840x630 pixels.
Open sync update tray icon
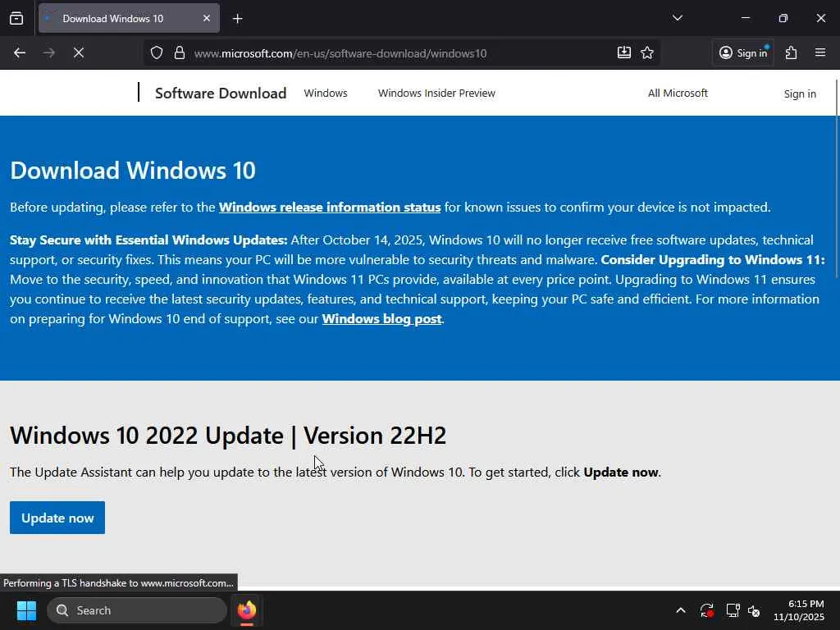click(x=706, y=610)
